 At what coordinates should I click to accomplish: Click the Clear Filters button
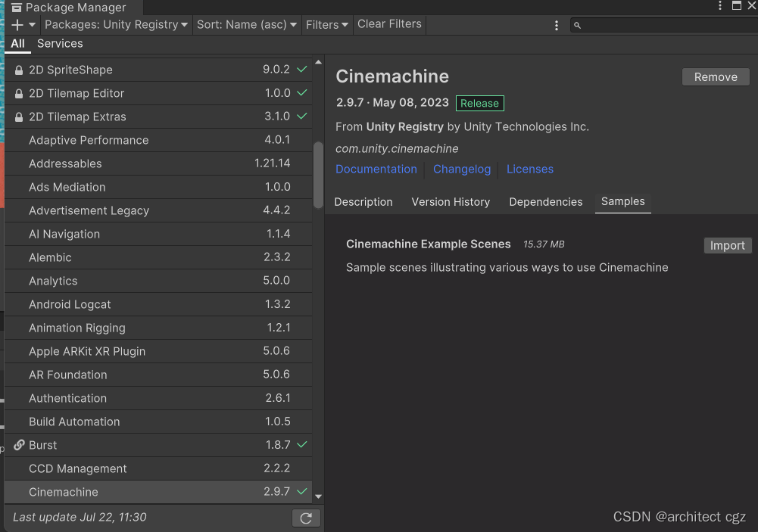pos(389,23)
